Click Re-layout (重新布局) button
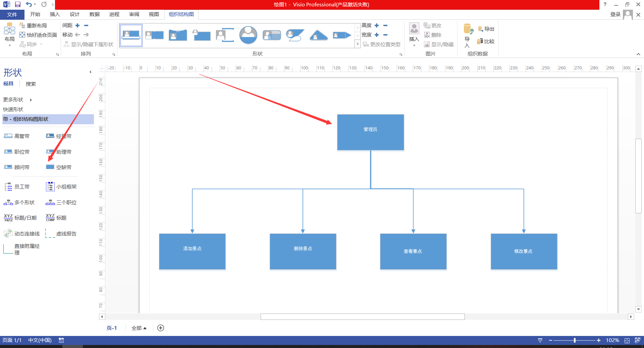The width and height of the screenshot is (644, 348). 33,25
